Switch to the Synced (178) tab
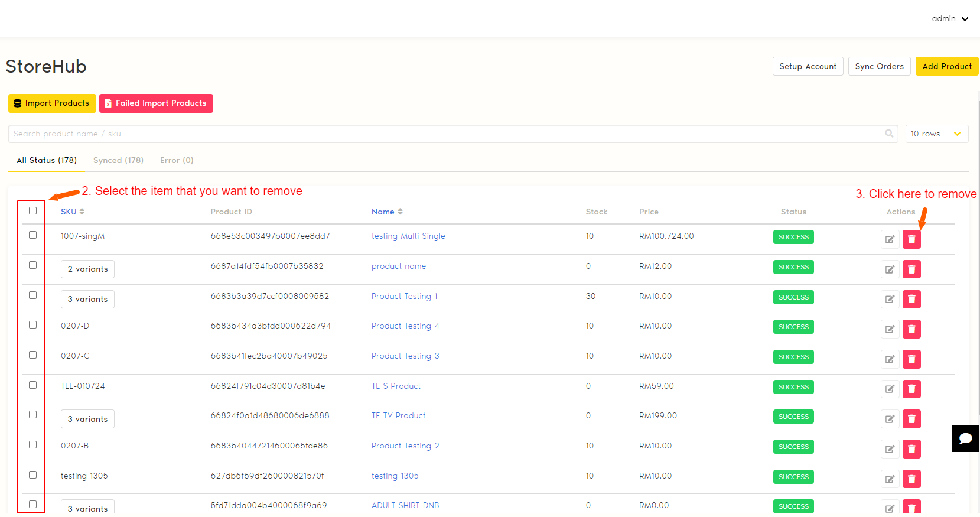Viewport: 980px width, 517px height. click(x=118, y=160)
